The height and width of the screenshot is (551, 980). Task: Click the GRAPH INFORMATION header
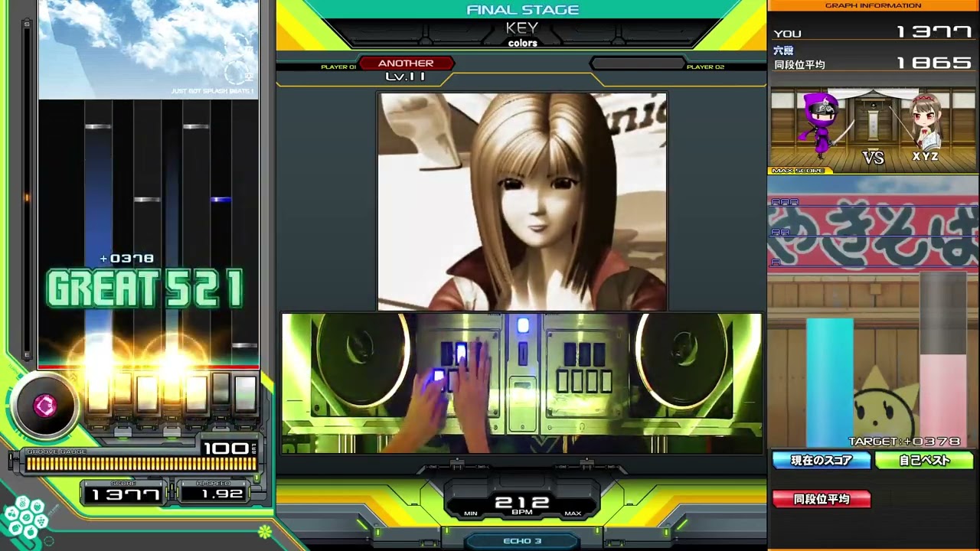point(873,5)
